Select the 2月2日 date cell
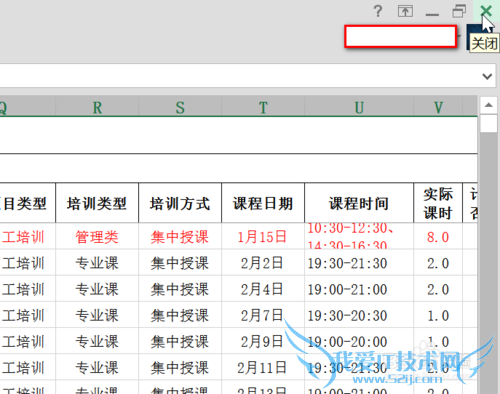The width and height of the screenshot is (500, 394). tap(263, 262)
